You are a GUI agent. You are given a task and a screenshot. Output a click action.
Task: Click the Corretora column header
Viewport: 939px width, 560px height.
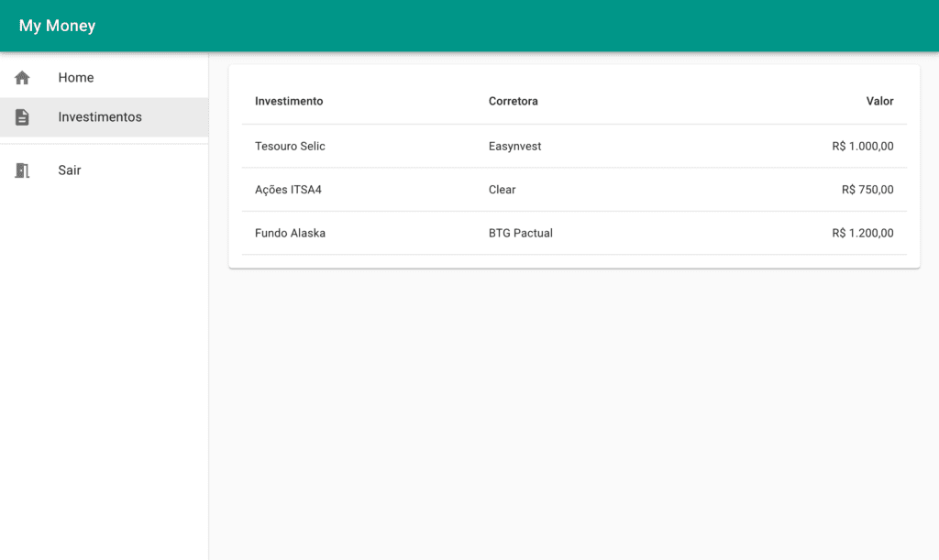point(513,101)
